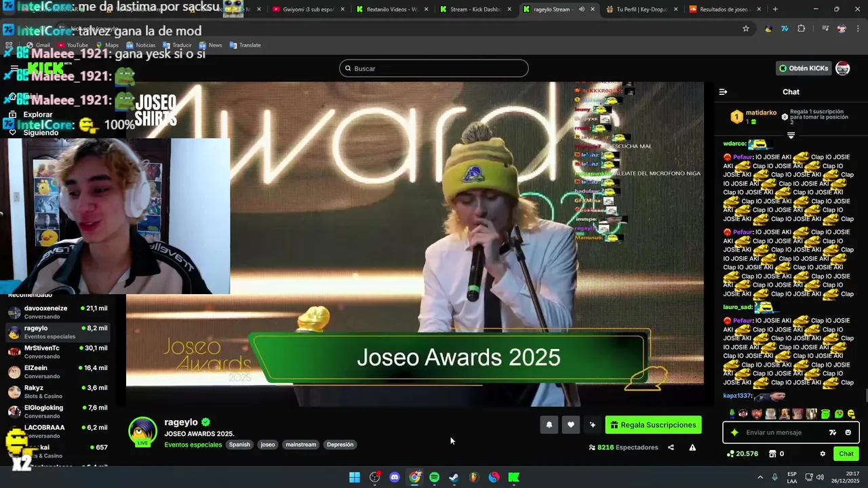This screenshot has width=868, height=488.
Task: Share the stream via share icon
Action: [x=671, y=447]
